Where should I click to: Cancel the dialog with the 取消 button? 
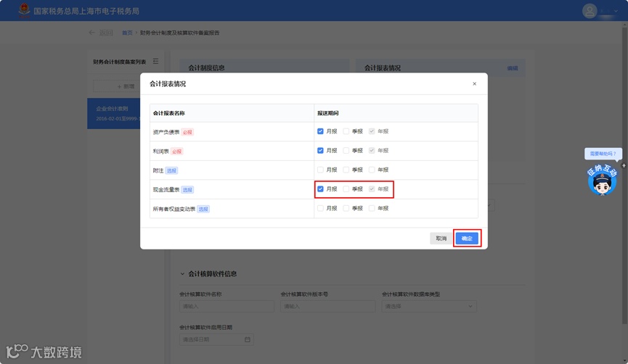441,239
